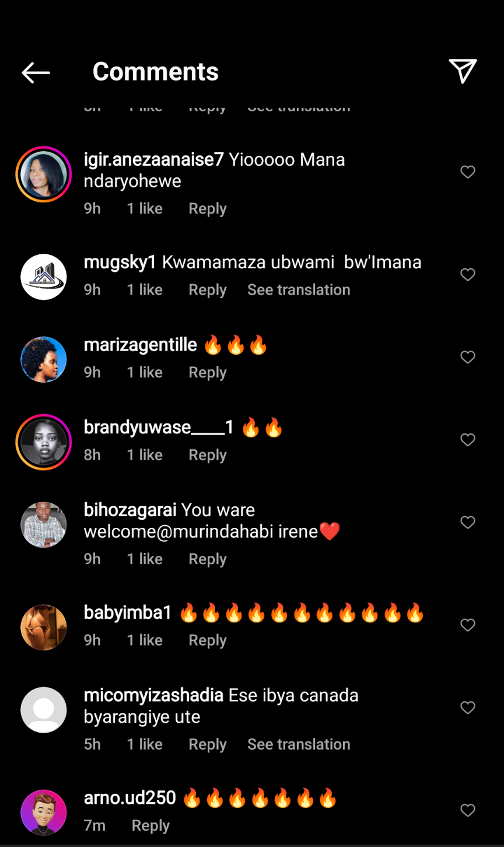Heart the micomyizashadia comment
Screen dimensions: 504x847
tap(468, 708)
